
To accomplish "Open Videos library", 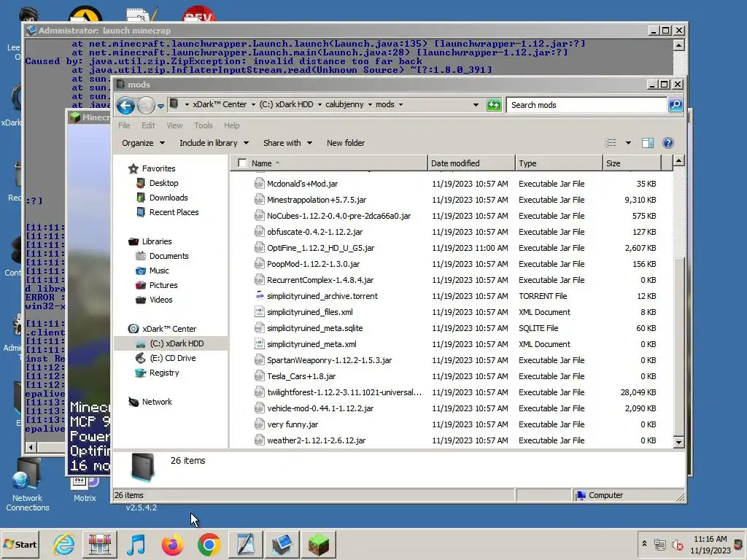I will click(x=161, y=300).
